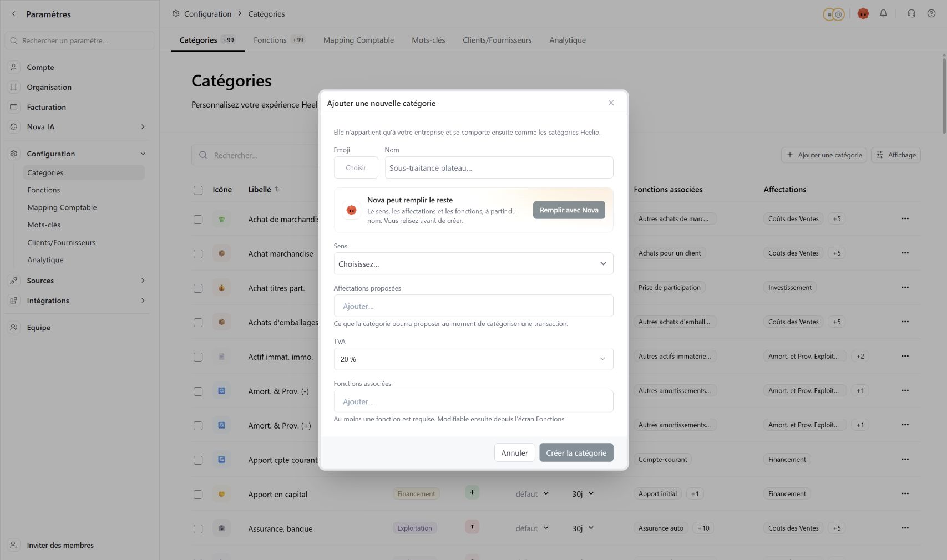Click the back arrow next to Paramètres
The image size is (947, 560).
click(14, 14)
